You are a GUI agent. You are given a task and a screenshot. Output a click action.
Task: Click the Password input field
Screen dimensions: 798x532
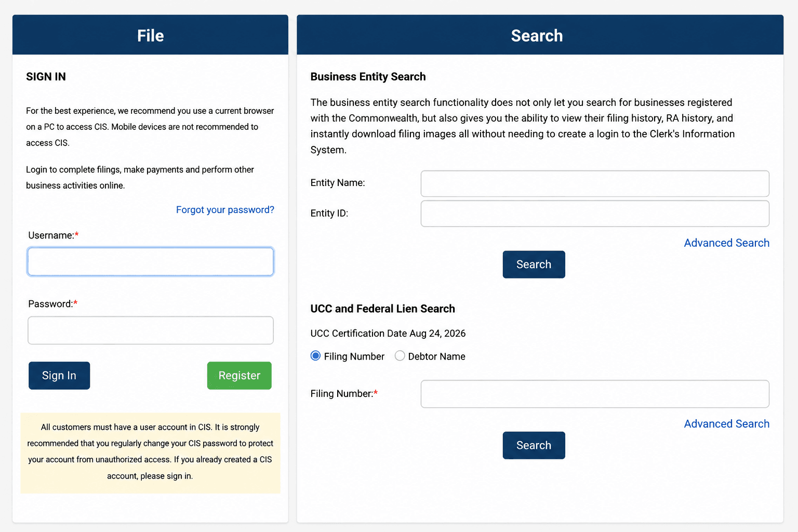(150, 330)
